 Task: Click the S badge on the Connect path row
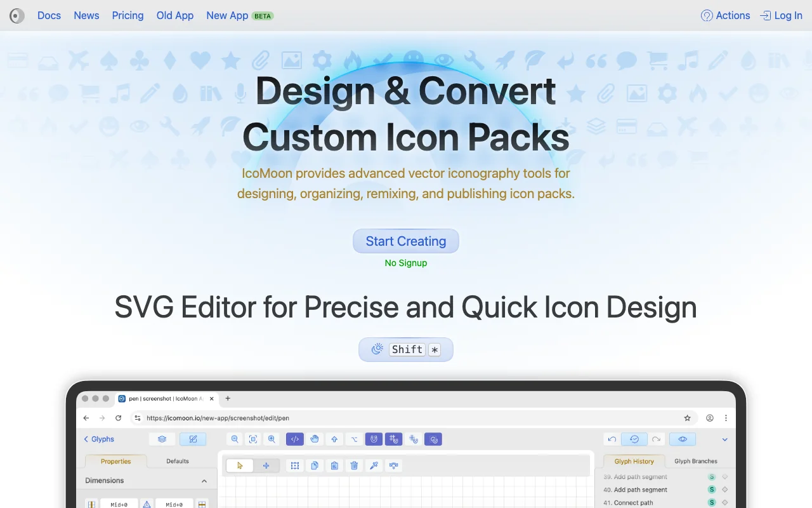[x=712, y=503]
